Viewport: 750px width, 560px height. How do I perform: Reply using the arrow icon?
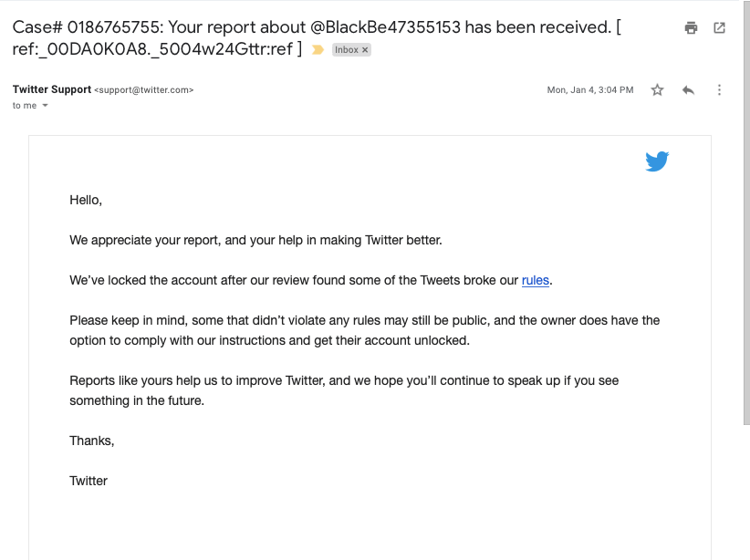click(x=688, y=90)
